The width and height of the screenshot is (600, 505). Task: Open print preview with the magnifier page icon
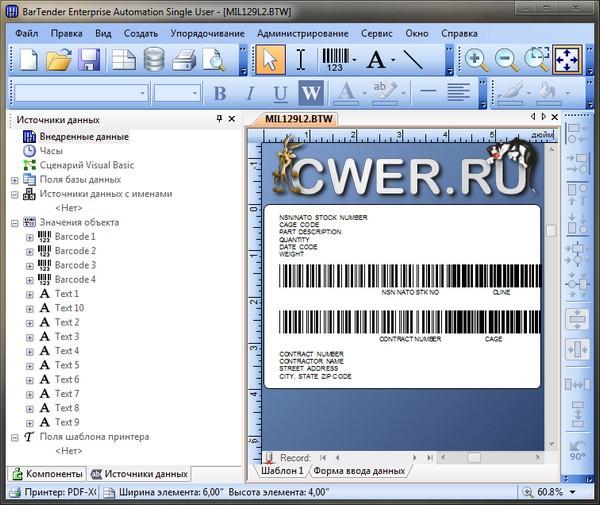click(x=214, y=60)
